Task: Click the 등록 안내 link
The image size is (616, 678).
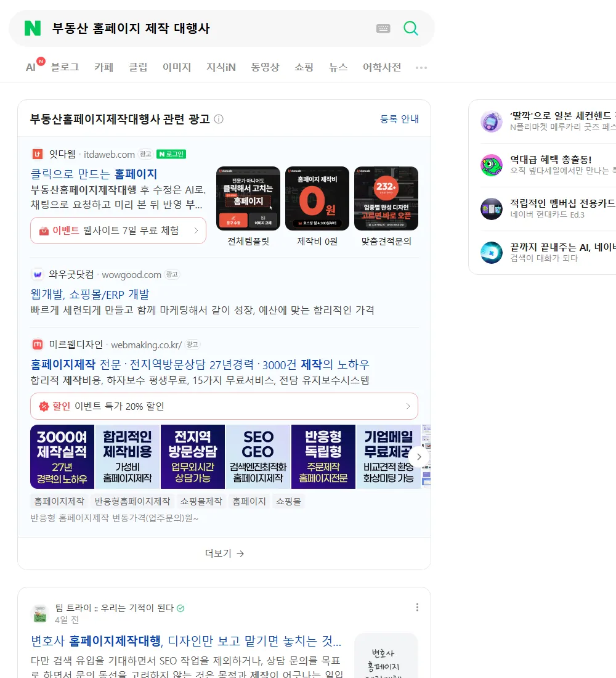Action: pyautogui.click(x=399, y=119)
